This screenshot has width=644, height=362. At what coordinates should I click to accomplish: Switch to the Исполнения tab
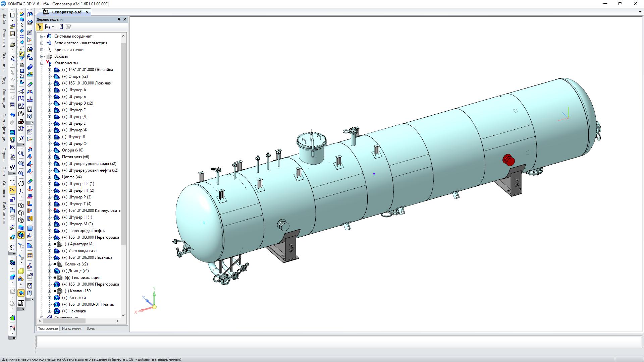click(x=72, y=328)
